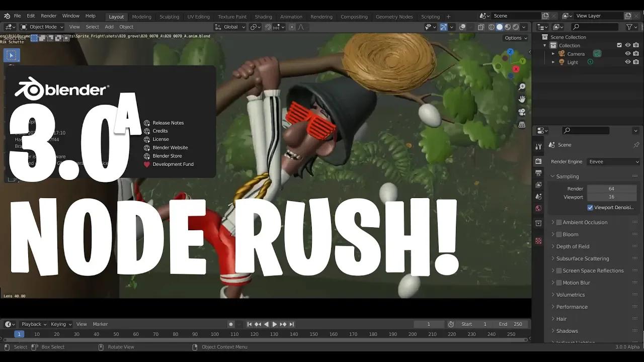Adjust the Render samples value
Viewport: 644px width, 362px height.
coord(612,188)
